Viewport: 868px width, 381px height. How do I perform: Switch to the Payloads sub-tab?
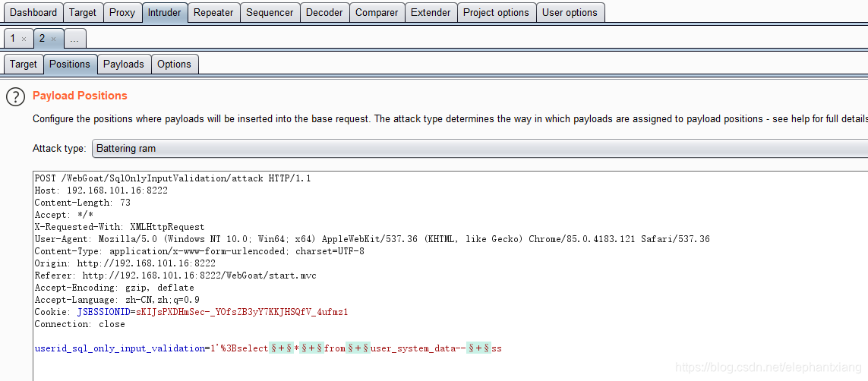point(124,65)
